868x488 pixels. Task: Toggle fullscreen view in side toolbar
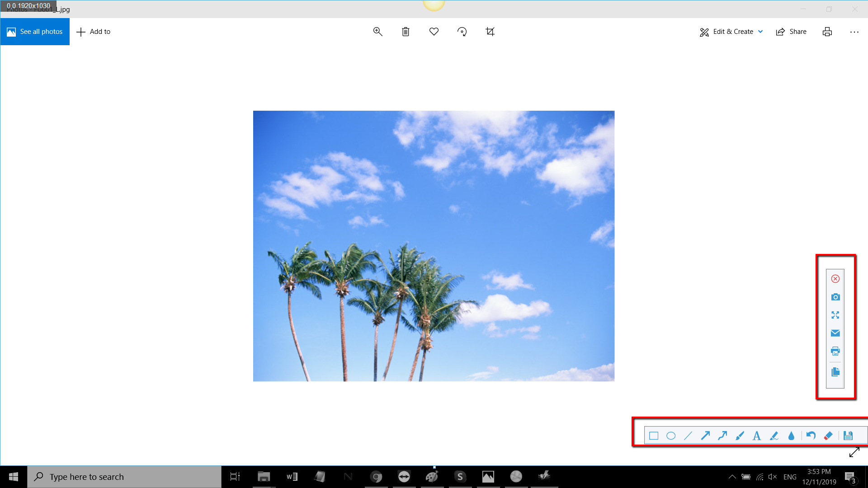[835, 315]
